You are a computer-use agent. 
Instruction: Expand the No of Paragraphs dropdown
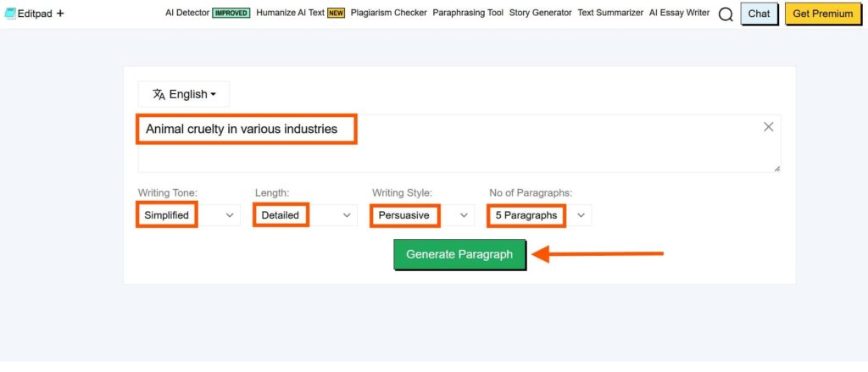point(540,215)
